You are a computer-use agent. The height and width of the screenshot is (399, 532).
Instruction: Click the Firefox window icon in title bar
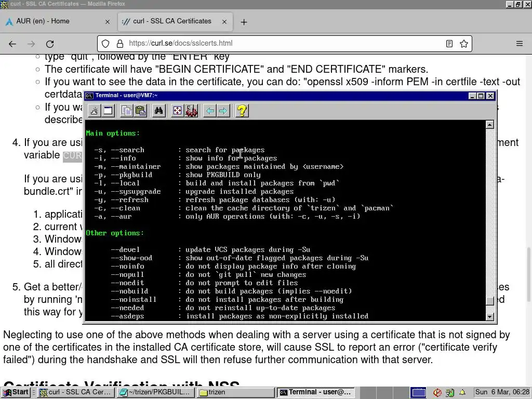pyautogui.click(x=4, y=4)
